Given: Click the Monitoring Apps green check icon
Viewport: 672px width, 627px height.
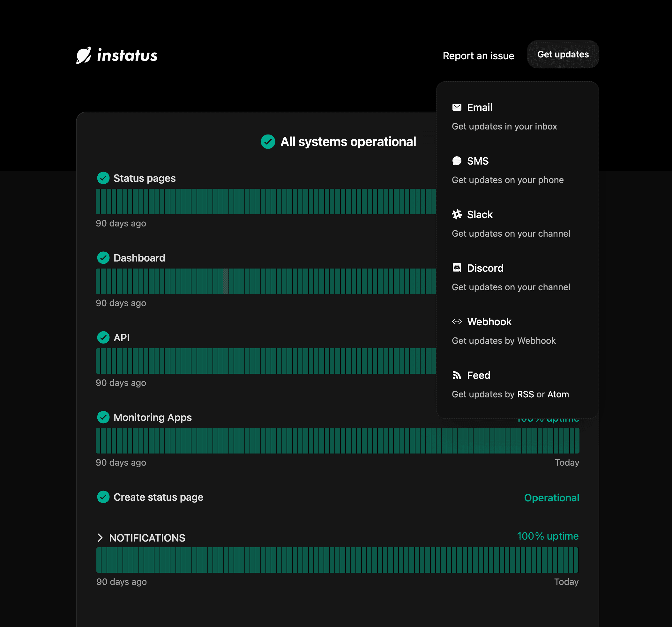Looking at the screenshot, I should tap(103, 417).
